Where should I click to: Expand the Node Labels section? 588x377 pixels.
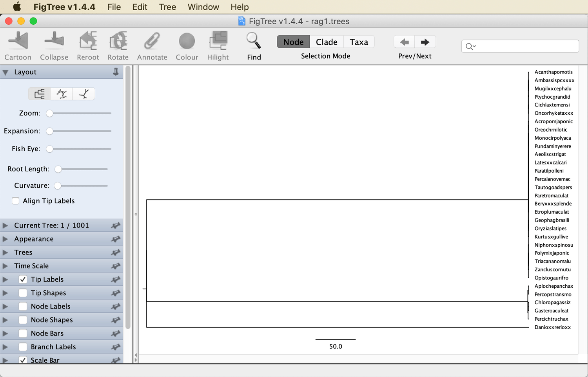[5, 307]
